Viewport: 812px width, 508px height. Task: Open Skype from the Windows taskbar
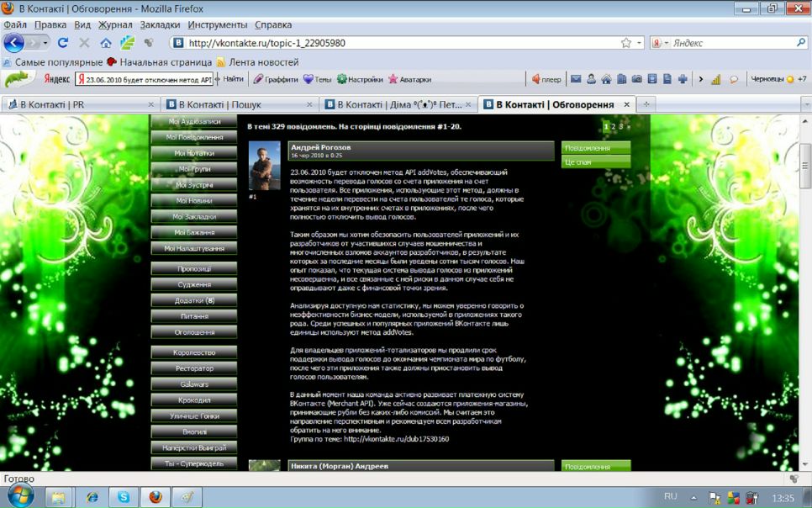(x=124, y=497)
